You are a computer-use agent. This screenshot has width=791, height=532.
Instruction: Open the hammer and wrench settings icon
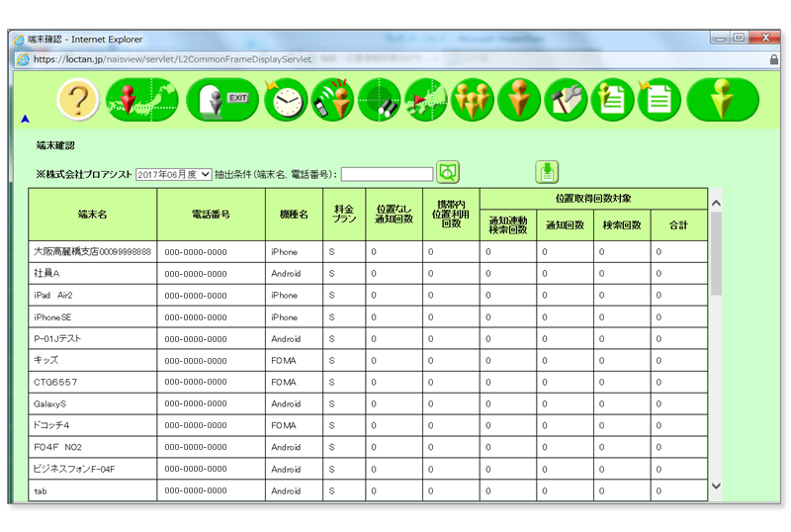pyautogui.click(x=566, y=100)
